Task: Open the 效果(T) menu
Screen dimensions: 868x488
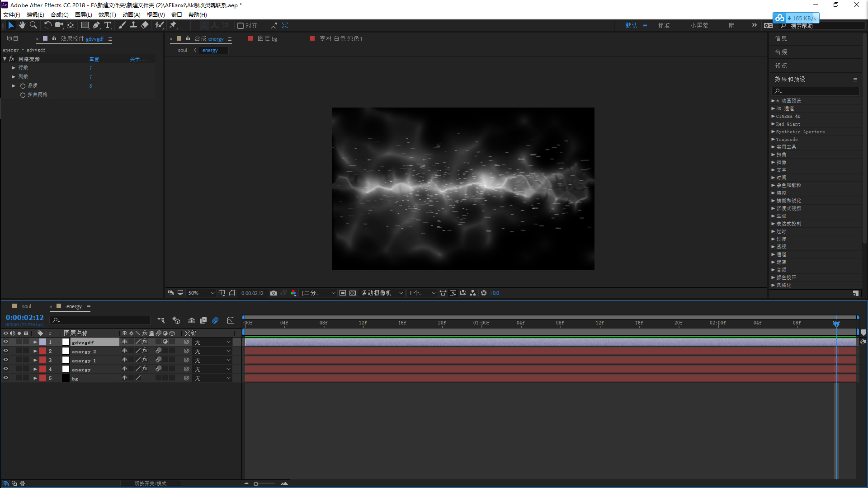Action: click(107, 14)
